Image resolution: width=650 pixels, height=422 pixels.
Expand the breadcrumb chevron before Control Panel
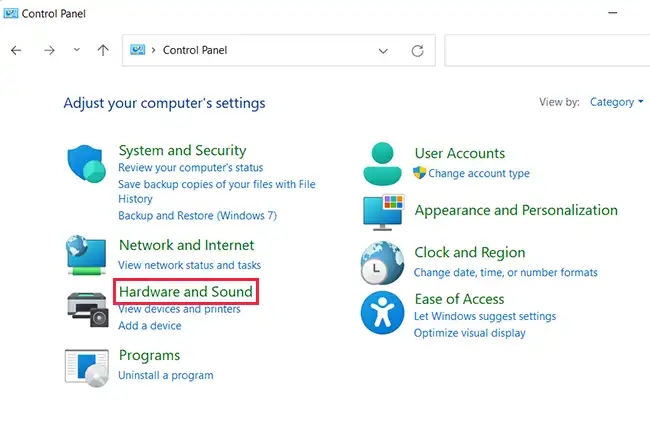[x=153, y=50]
